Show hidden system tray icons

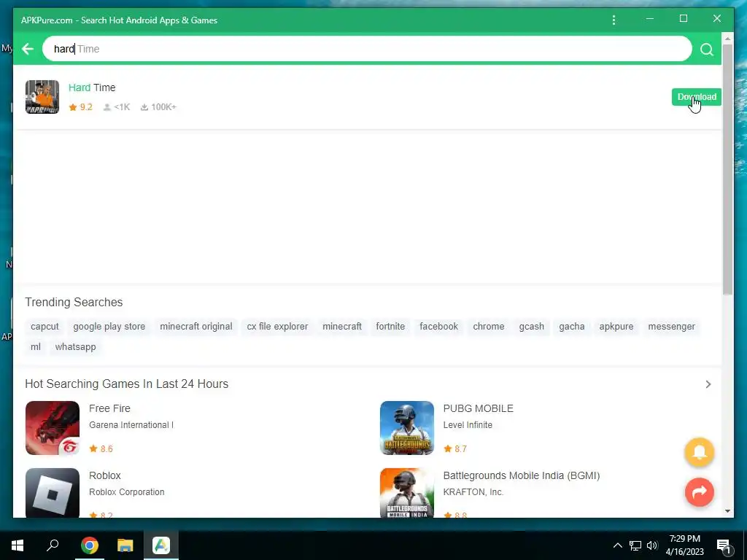(617, 545)
